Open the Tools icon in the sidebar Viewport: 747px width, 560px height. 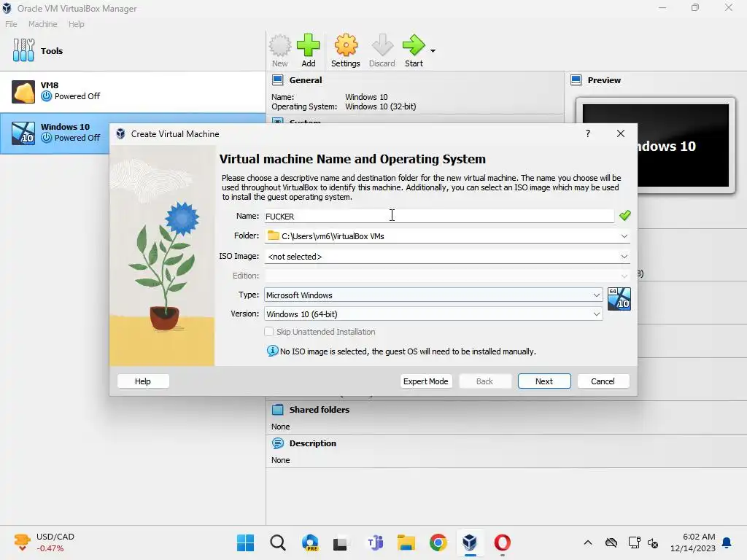(x=23, y=50)
